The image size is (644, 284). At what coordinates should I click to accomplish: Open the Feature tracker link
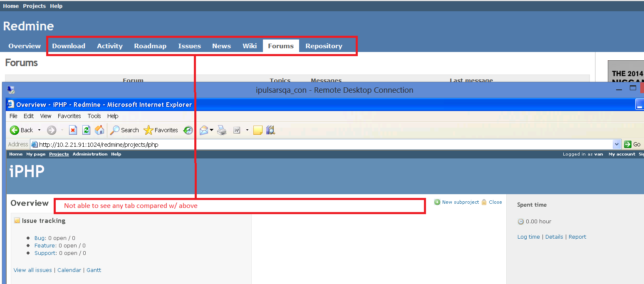45,246
